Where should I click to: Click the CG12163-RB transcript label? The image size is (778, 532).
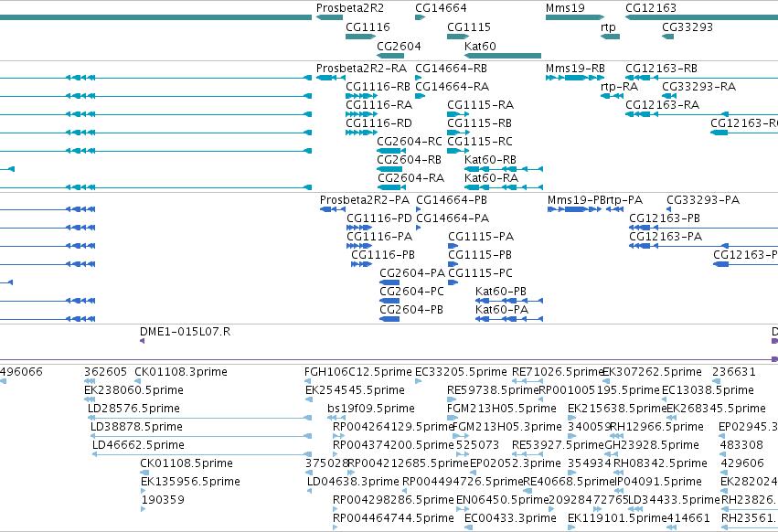pyautogui.click(x=661, y=68)
